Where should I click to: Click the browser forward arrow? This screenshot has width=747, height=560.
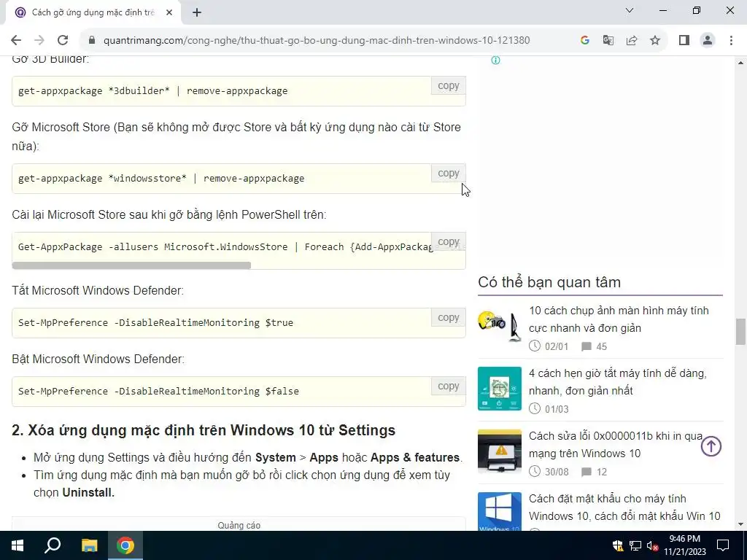pyautogui.click(x=39, y=40)
